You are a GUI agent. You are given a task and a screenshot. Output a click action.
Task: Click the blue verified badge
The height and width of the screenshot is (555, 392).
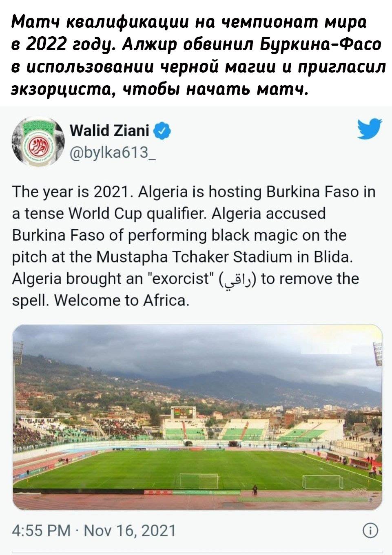162,131
